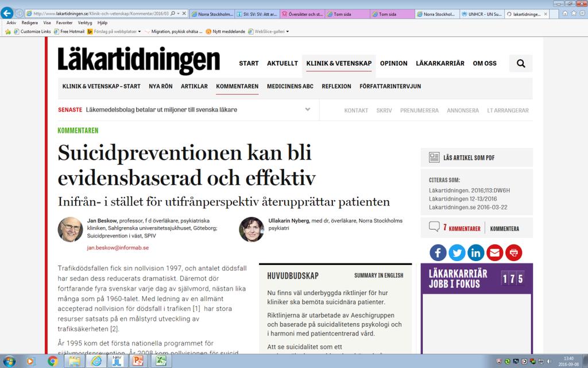Open the Migration, psykisk ohälsa bookmark
Screen dimensions: 588x368
173,32
